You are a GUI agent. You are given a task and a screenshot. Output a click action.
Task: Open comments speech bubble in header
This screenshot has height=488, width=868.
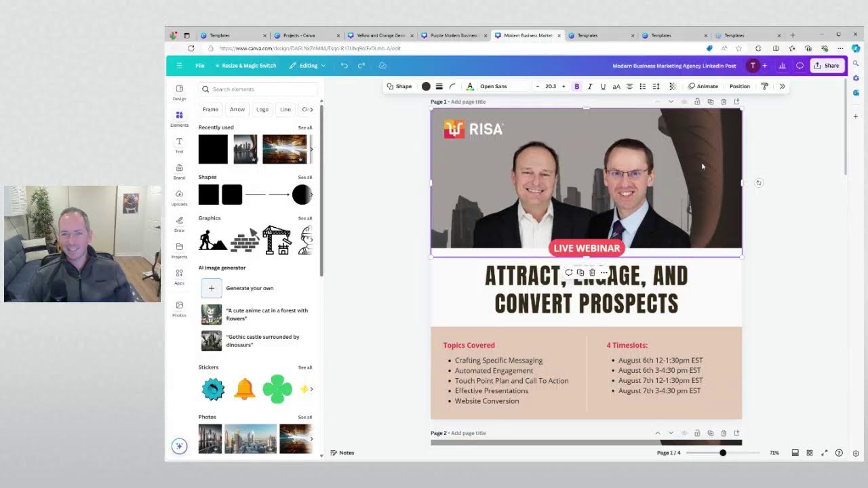[800, 66]
